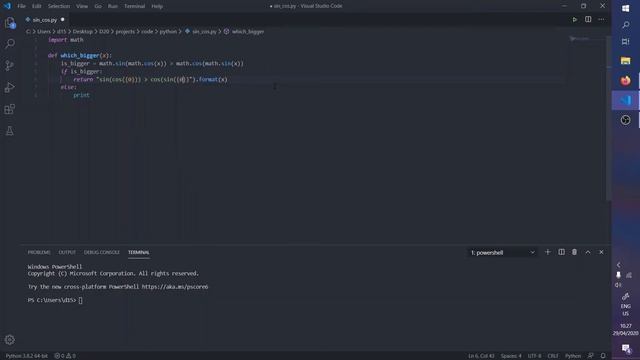Click the which_bigger breadcrumb symbol
Viewport: 640px width, 360px height.
pyautogui.click(x=248, y=31)
